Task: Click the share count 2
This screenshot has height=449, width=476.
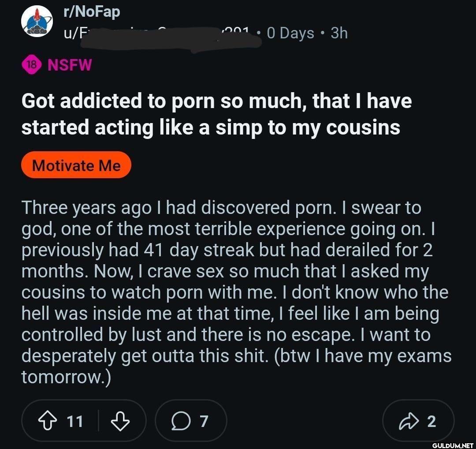Action: click(x=431, y=422)
